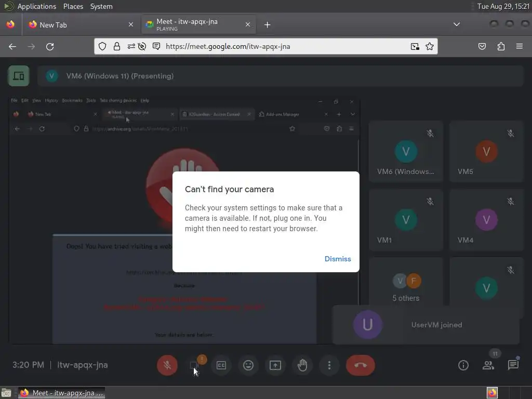The image size is (532, 399).
Task: Click the site security padlock icon
Action: [x=117, y=46]
